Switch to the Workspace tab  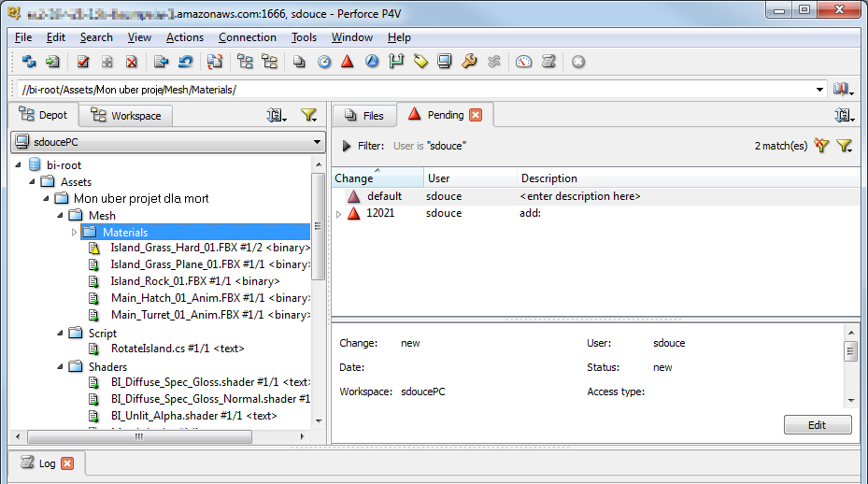126,116
